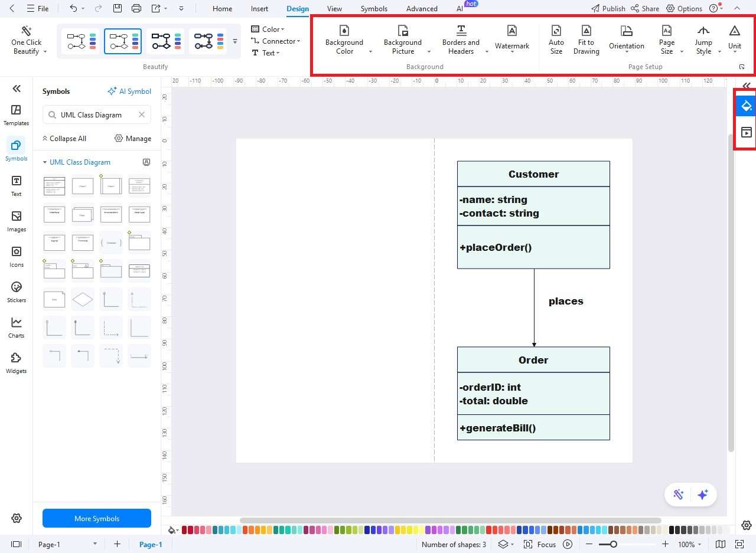
Task: Apply Fit to Drawing
Action: (586, 40)
